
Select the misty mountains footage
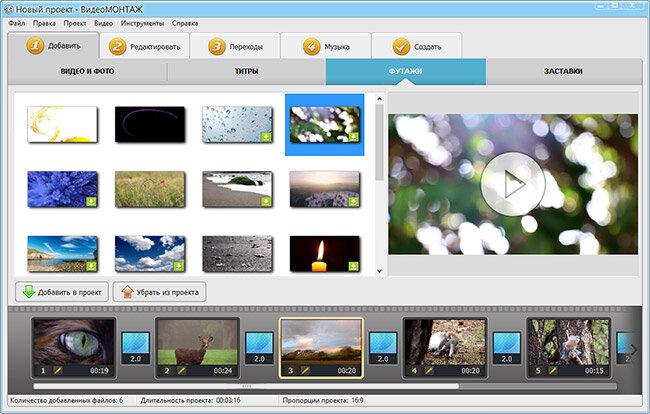[x=325, y=189]
